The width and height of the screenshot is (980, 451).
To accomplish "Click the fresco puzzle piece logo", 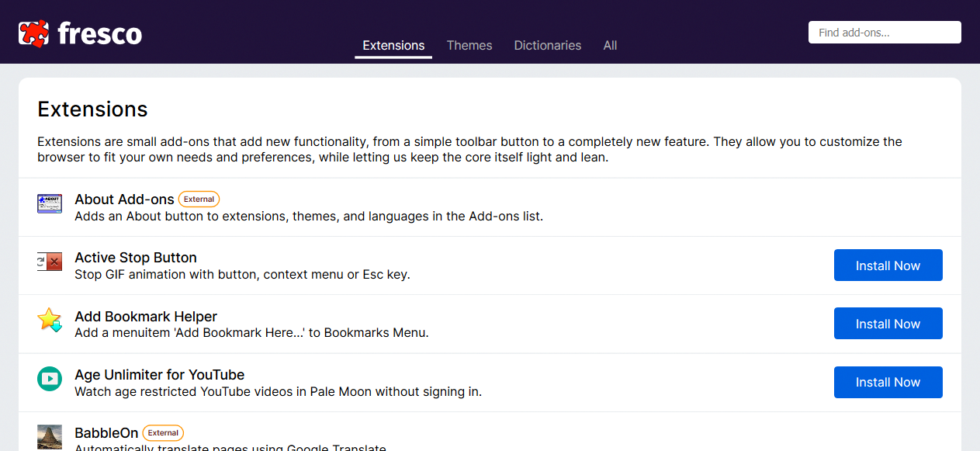I will (34, 33).
